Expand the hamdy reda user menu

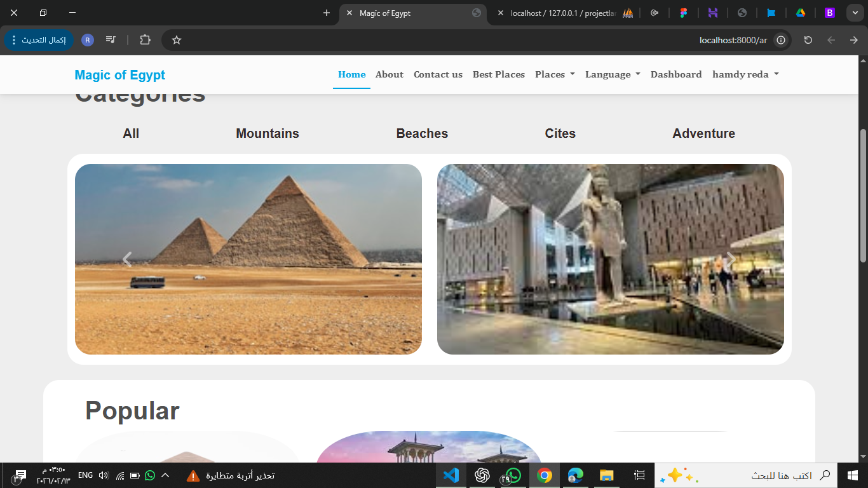[x=745, y=74]
